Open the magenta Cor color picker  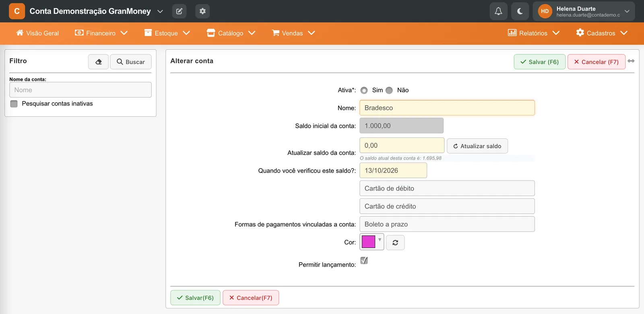pos(372,242)
